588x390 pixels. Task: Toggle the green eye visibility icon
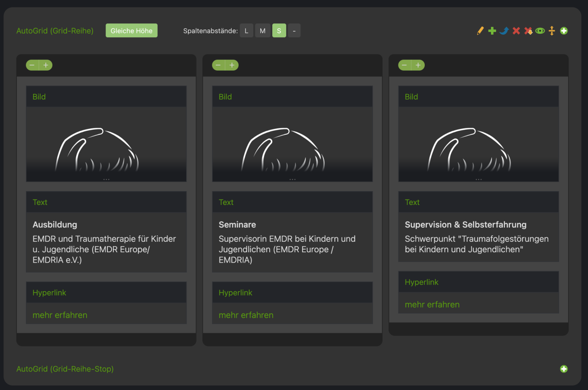coord(540,31)
